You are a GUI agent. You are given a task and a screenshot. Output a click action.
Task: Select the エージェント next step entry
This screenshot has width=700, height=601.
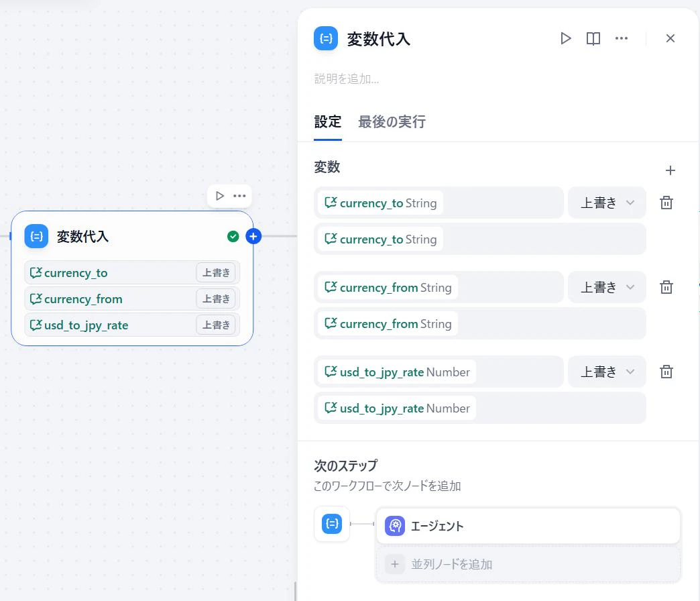pos(528,526)
